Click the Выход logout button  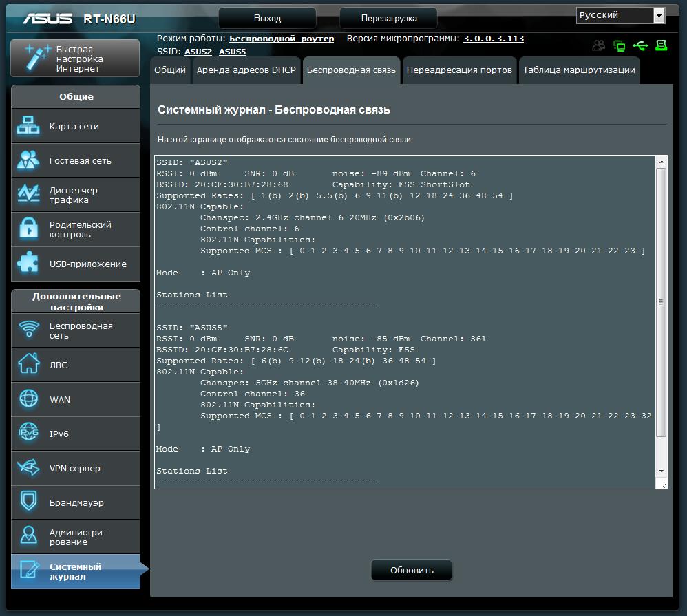click(267, 19)
